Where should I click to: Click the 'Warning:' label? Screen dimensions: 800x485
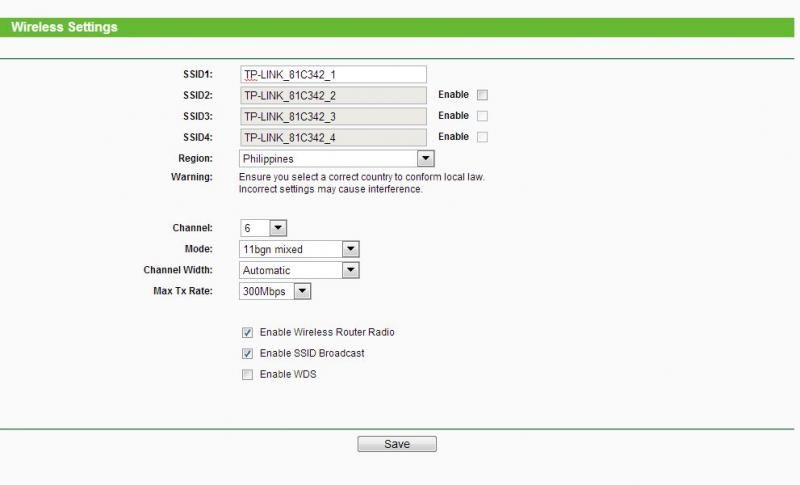pyautogui.click(x=192, y=177)
